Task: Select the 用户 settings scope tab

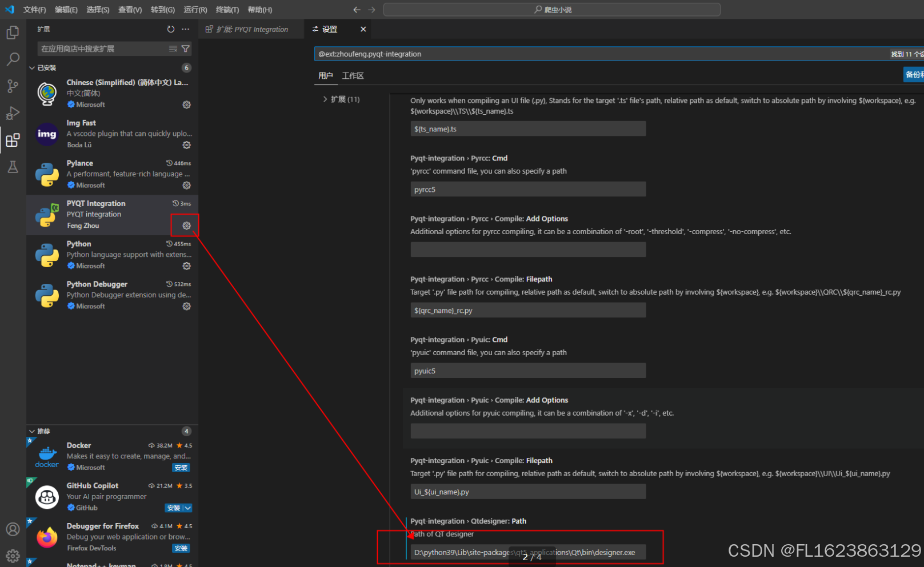Action: click(x=326, y=76)
